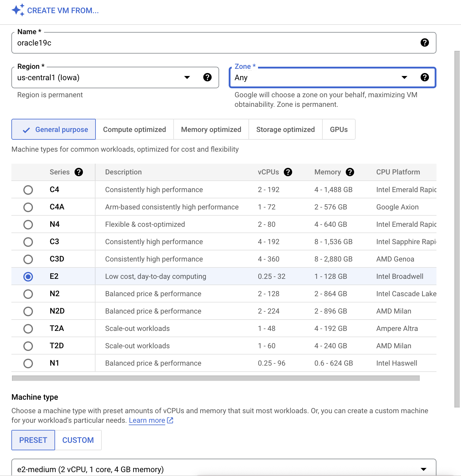Click the horizontal scrollbar below the series table
Image resolution: width=461 pixels, height=476 pixels.
(x=216, y=378)
